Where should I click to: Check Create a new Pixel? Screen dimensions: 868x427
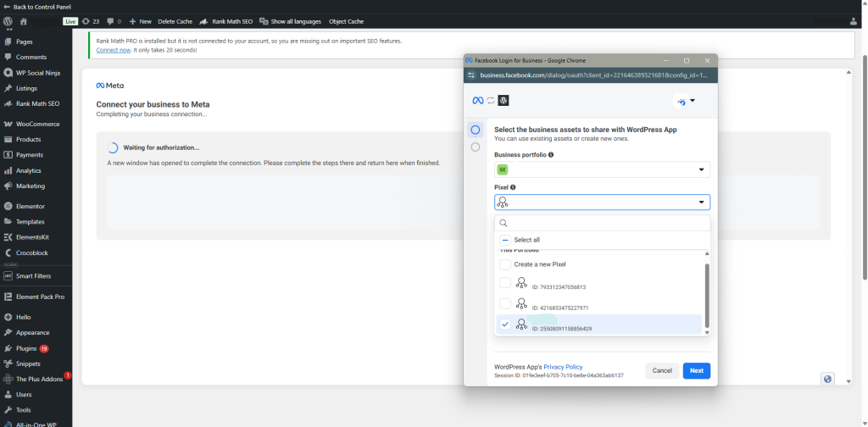tap(505, 264)
